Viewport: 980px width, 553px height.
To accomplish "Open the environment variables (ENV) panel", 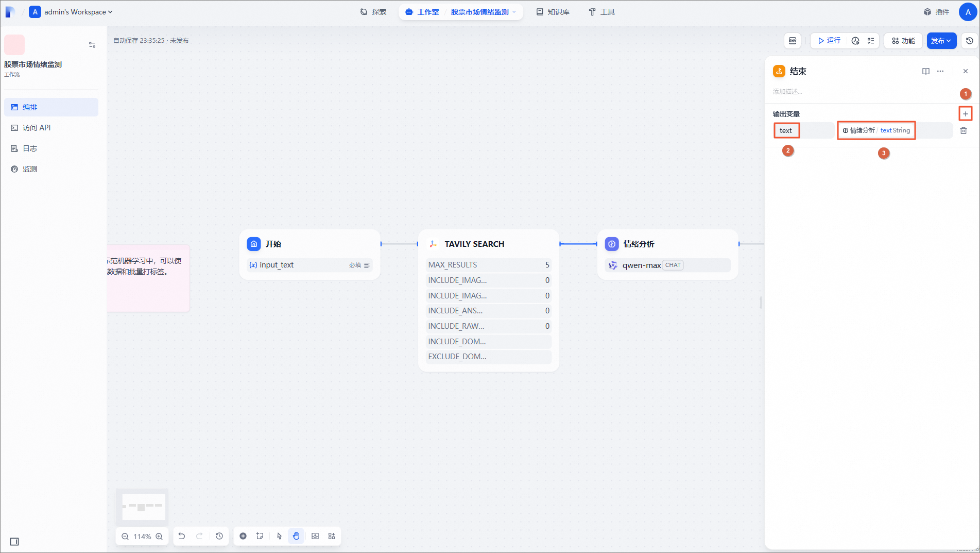I will pos(793,41).
